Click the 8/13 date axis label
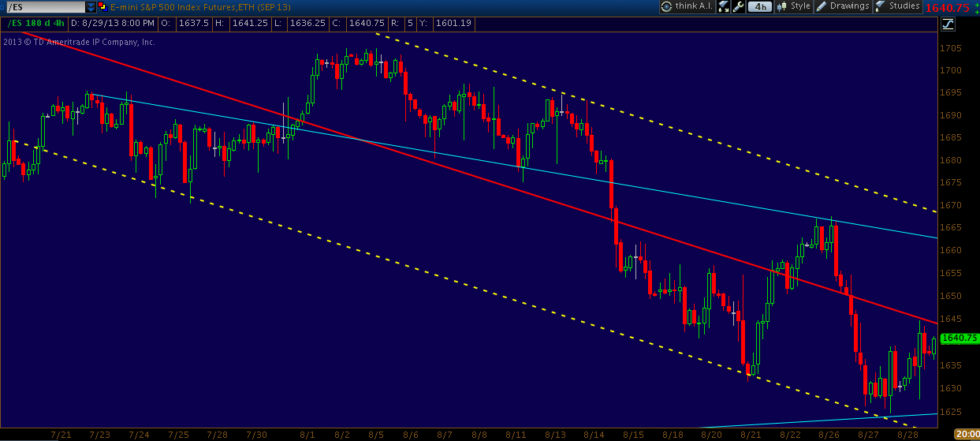 point(555,435)
